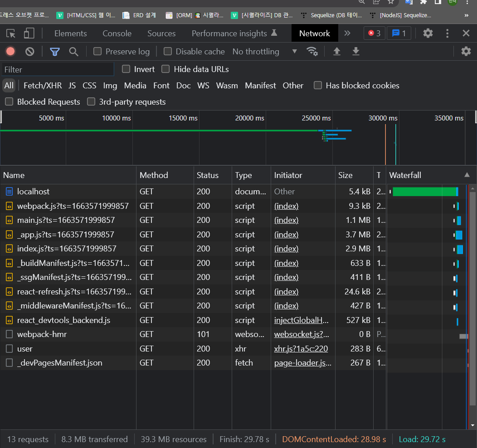Click the inspect element picker icon

(x=11, y=34)
